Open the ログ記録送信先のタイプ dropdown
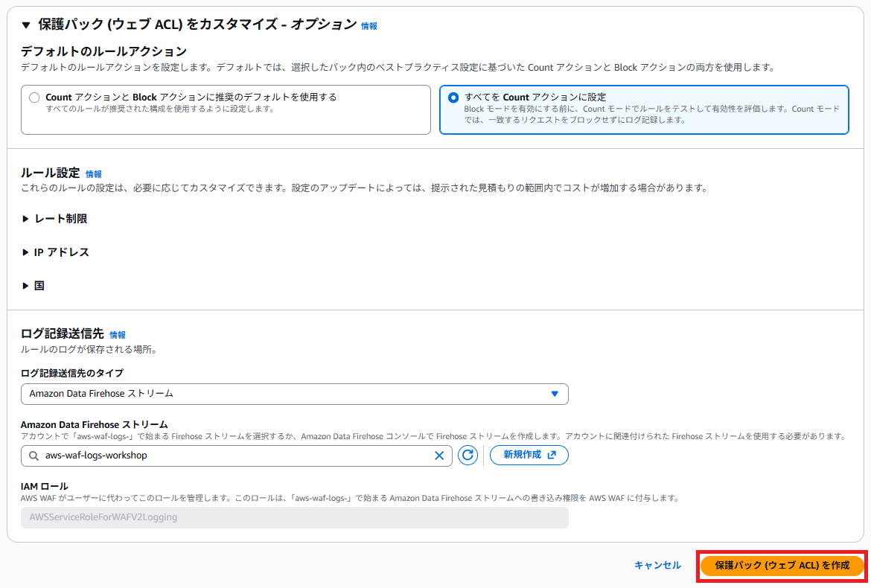 point(294,394)
